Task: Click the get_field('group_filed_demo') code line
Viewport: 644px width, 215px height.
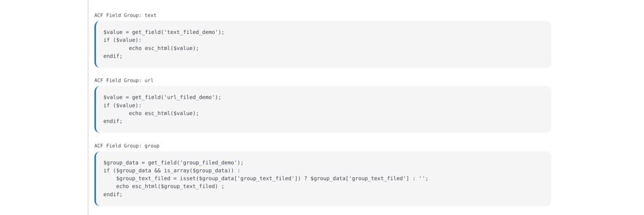Action: (x=173, y=163)
